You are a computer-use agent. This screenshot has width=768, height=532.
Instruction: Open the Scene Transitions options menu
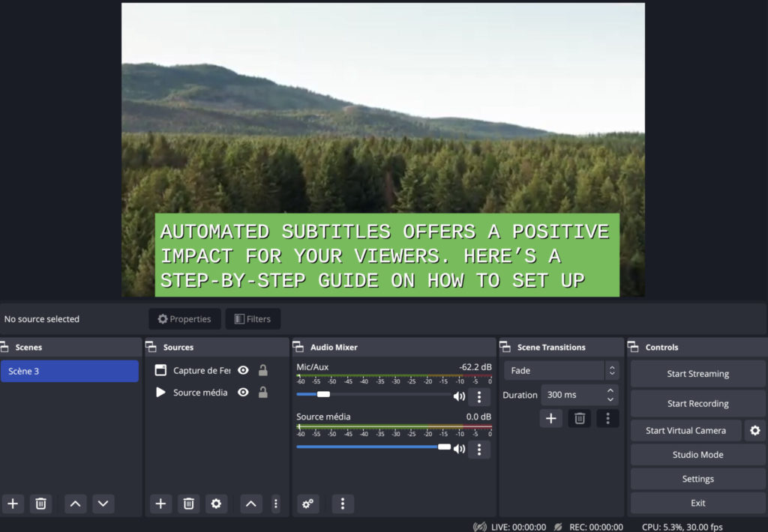coord(607,418)
